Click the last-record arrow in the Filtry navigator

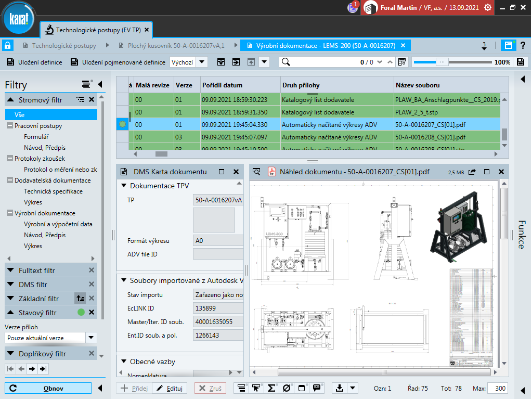tap(43, 369)
